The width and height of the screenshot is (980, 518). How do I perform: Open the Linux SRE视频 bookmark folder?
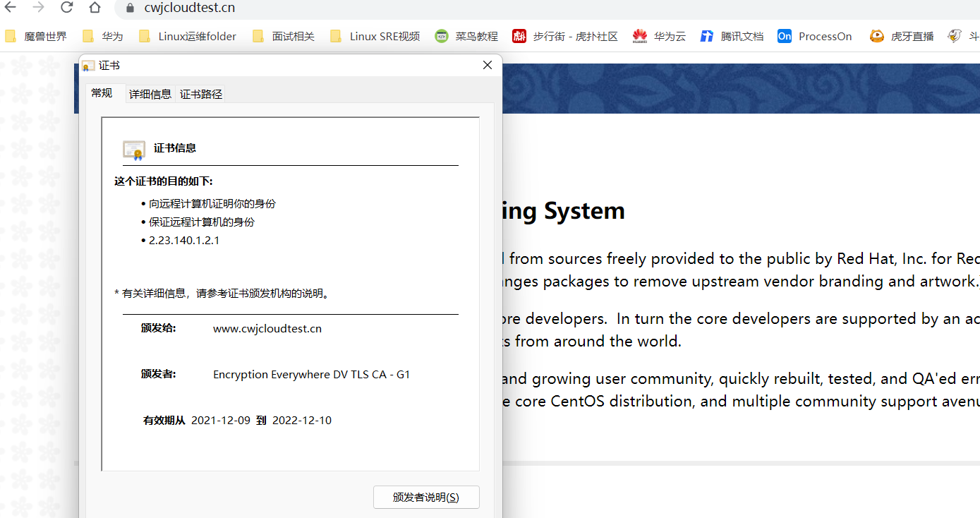click(x=375, y=36)
